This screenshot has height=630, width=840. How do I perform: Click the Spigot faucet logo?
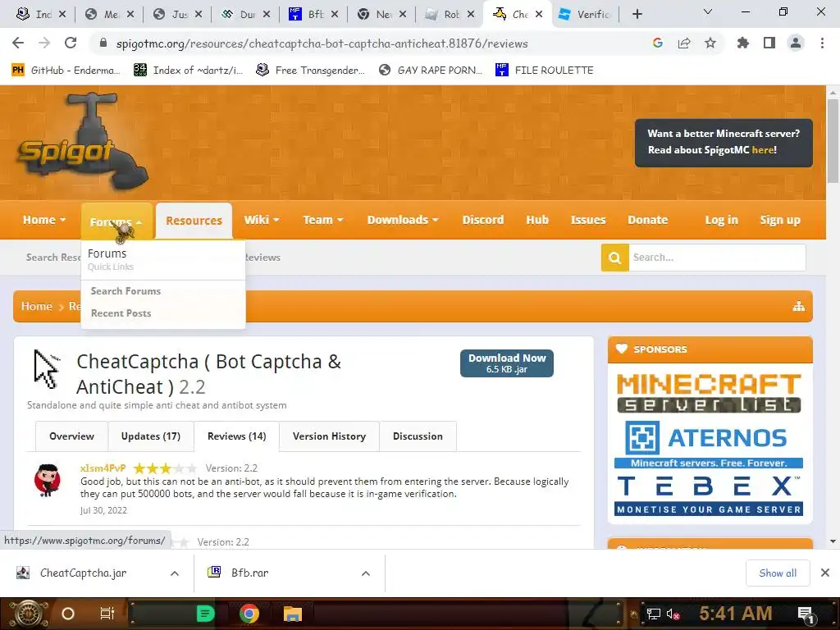pos(83,142)
